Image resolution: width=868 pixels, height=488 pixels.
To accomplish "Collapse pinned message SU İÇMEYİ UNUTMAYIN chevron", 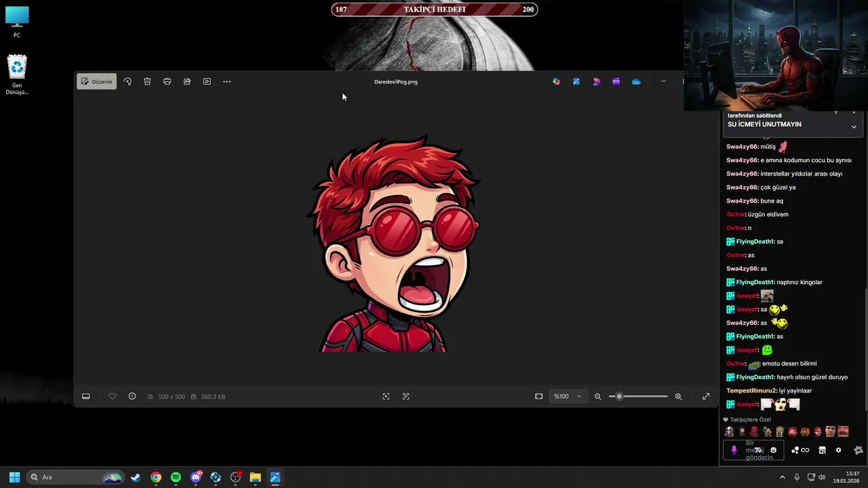I will pos(854,127).
